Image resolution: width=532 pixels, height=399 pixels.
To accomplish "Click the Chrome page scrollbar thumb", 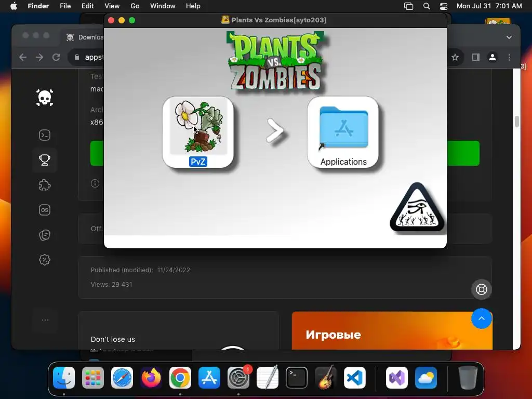I will point(517,122).
